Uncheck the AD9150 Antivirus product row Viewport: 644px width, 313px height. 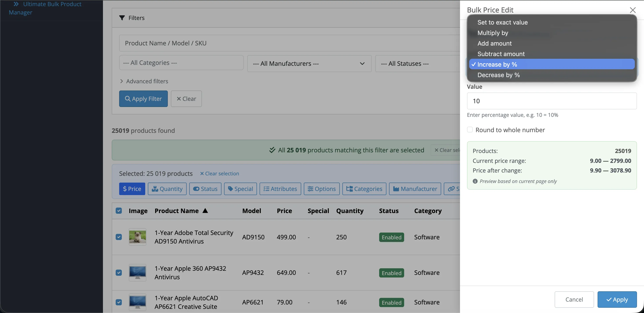pos(119,237)
